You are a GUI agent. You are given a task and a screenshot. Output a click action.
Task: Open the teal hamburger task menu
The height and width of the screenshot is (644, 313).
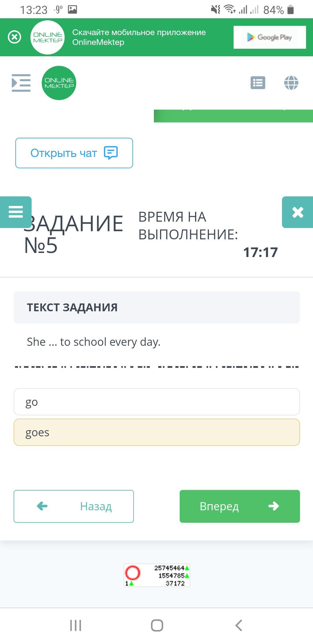(16, 212)
